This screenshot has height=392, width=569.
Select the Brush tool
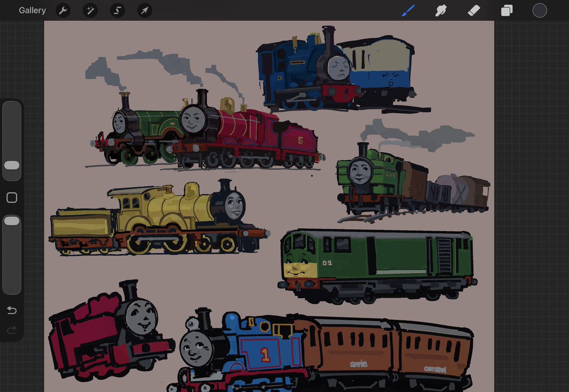pyautogui.click(x=408, y=10)
